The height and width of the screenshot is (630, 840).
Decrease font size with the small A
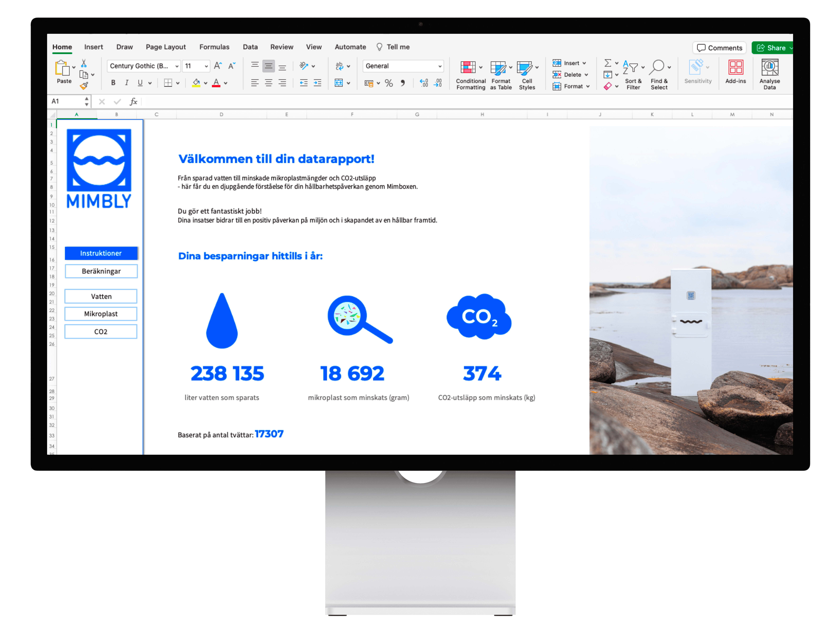pyautogui.click(x=232, y=66)
